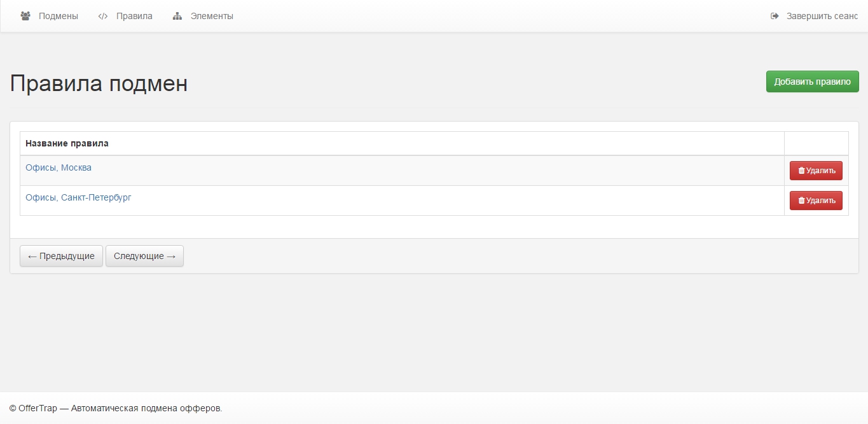Click the Правила подмен page heading
Screen dimensions: 868x424
coord(99,83)
